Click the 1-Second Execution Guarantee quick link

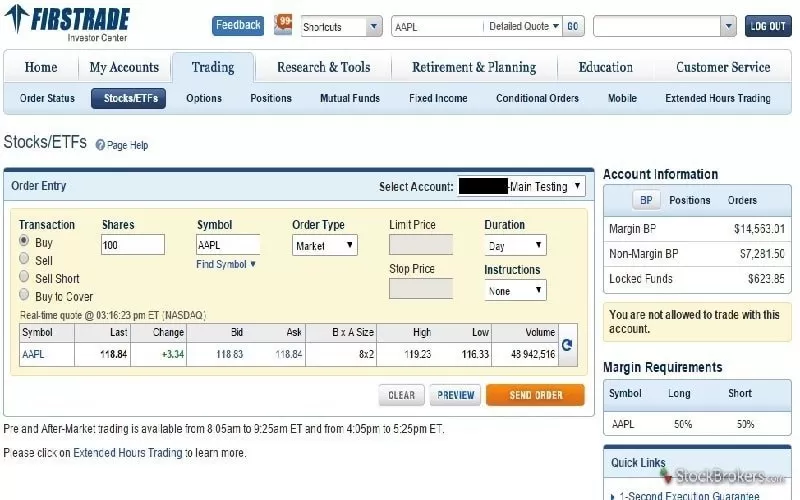[689, 495]
